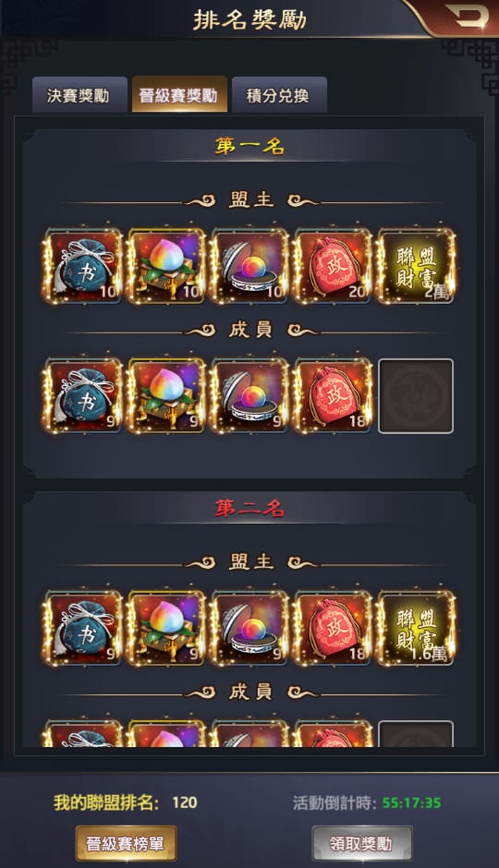Tap first place leader's blue book bag
Viewport: 499px width, 868px height.
click(x=83, y=267)
